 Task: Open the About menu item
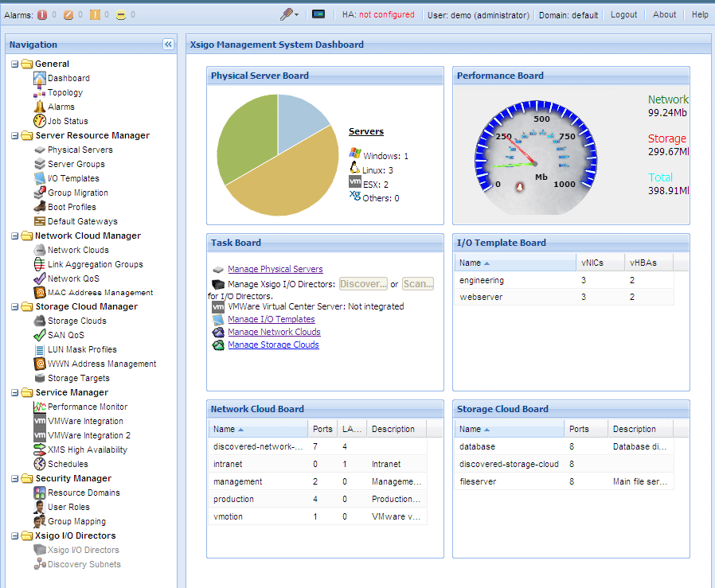664,14
